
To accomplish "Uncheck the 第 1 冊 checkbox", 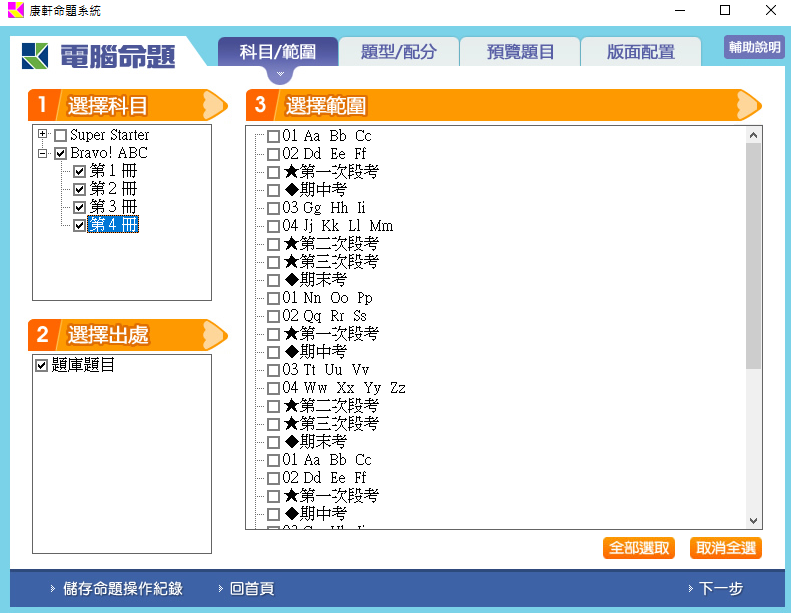I will coord(79,172).
